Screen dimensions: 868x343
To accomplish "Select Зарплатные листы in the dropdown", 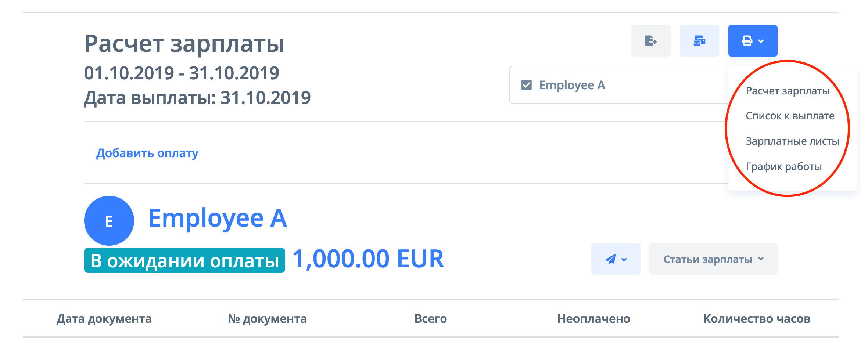I will pos(792,141).
